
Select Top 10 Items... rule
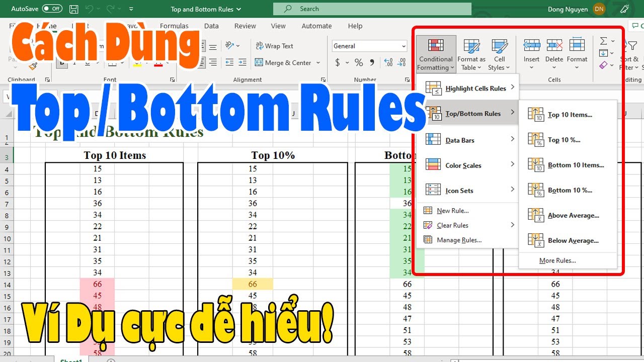pos(568,115)
